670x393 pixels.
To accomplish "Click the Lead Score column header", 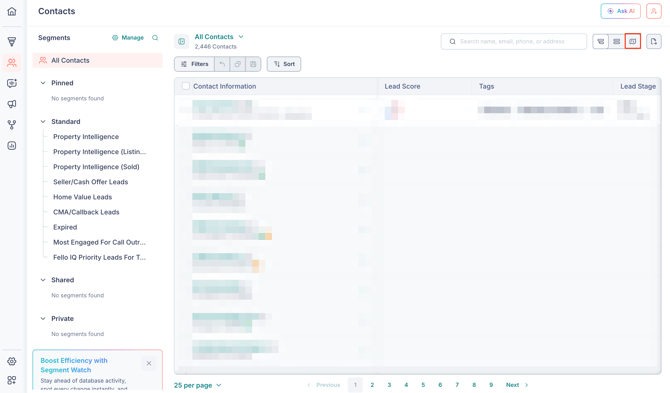I will click(x=402, y=86).
